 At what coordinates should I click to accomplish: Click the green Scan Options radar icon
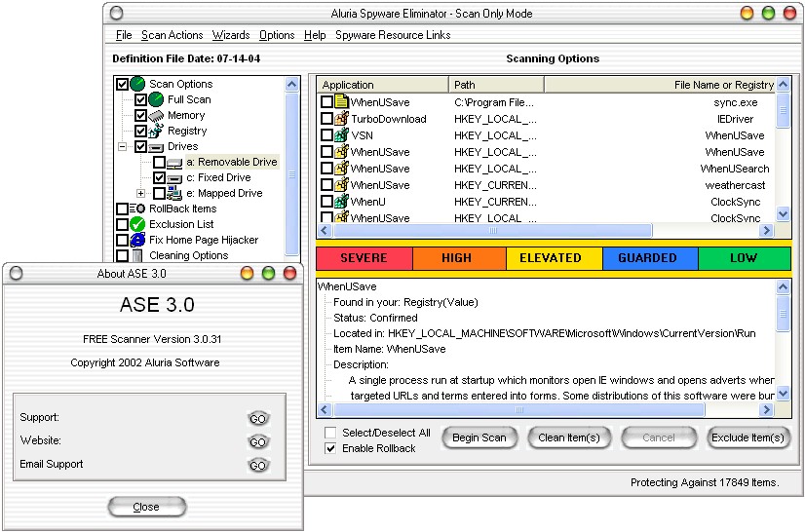137,84
